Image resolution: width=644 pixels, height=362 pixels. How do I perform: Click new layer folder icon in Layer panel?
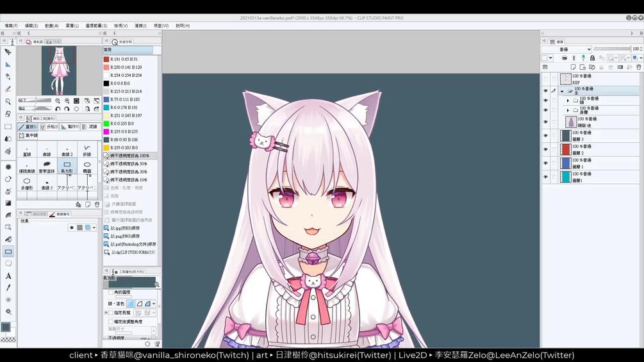pyautogui.click(x=592, y=67)
